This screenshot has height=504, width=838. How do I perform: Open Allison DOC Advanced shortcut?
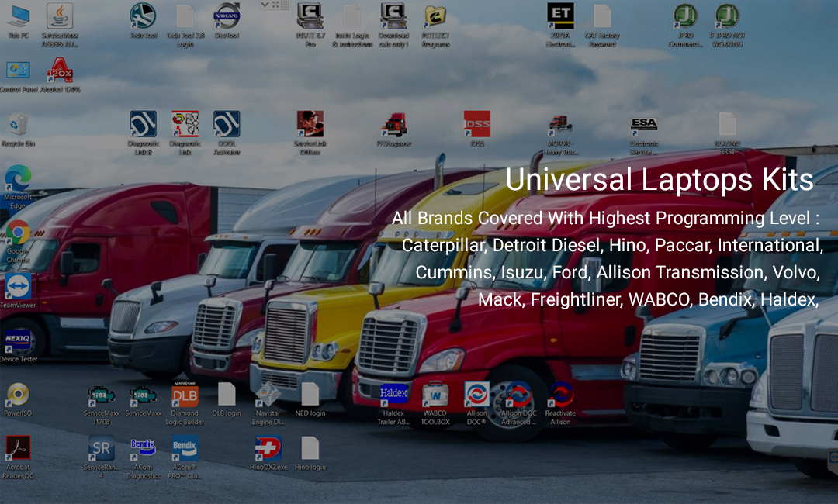(518, 404)
